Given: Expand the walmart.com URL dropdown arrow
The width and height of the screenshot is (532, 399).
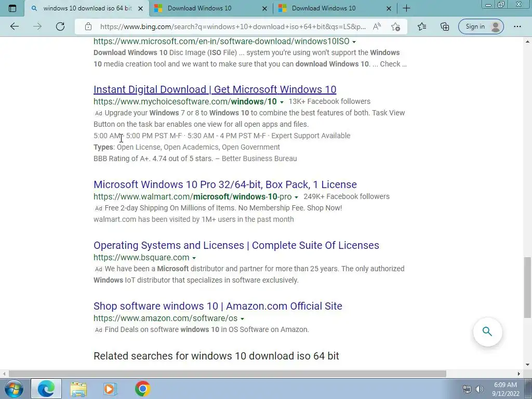Looking at the screenshot, I should tap(296, 197).
